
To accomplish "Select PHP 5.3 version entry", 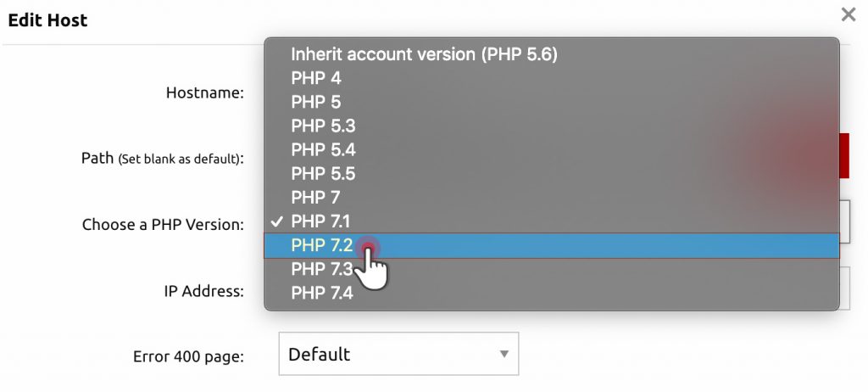I will [x=551, y=126].
